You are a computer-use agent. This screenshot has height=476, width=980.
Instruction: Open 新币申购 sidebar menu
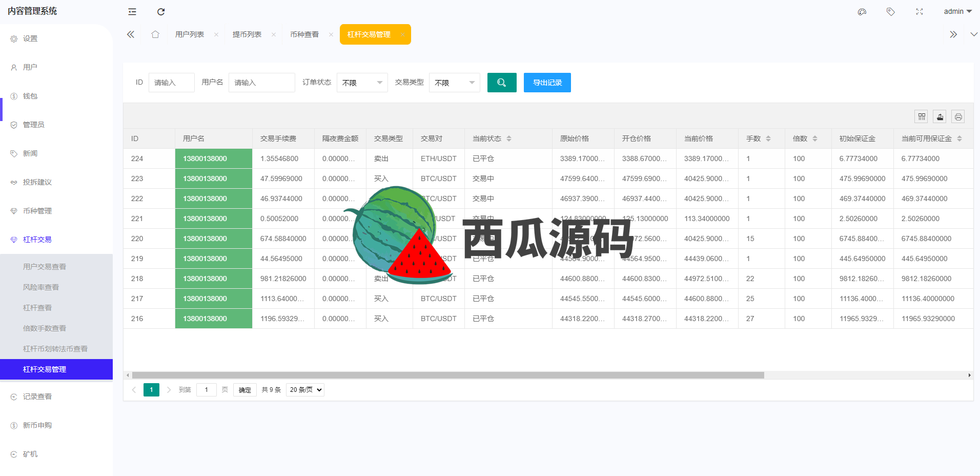coord(56,425)
